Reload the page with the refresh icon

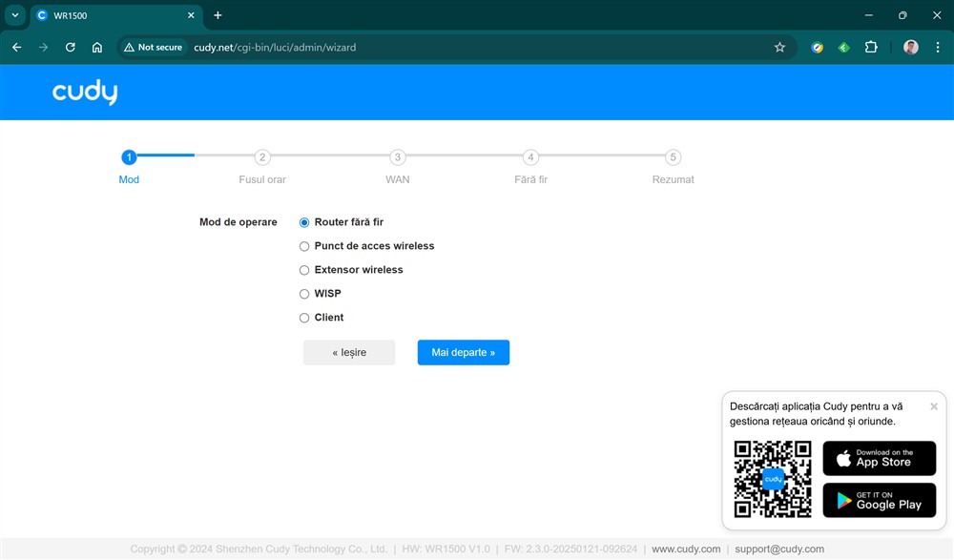click(x=70, y=47)
